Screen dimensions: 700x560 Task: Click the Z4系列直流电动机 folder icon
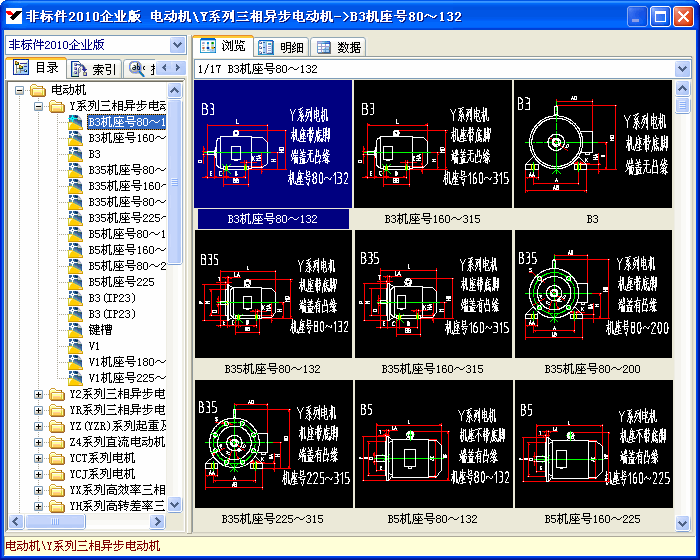pyautogui.click(x=56, y=441)
